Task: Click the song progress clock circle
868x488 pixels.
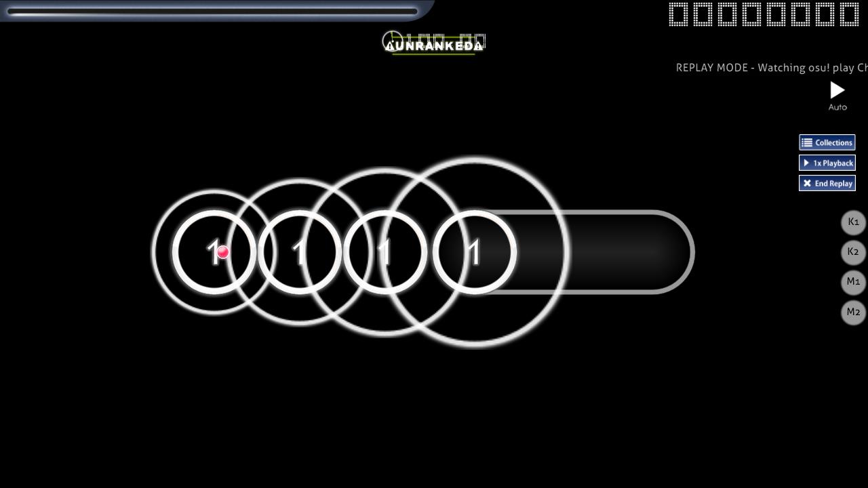Action: 392,40
